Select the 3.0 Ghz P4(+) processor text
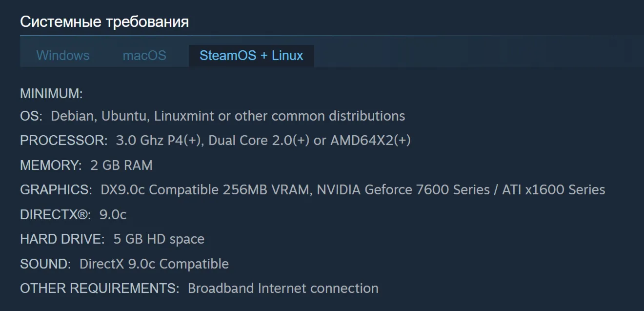The width and height of the screenshot is (644, 311). click(159, 141)
